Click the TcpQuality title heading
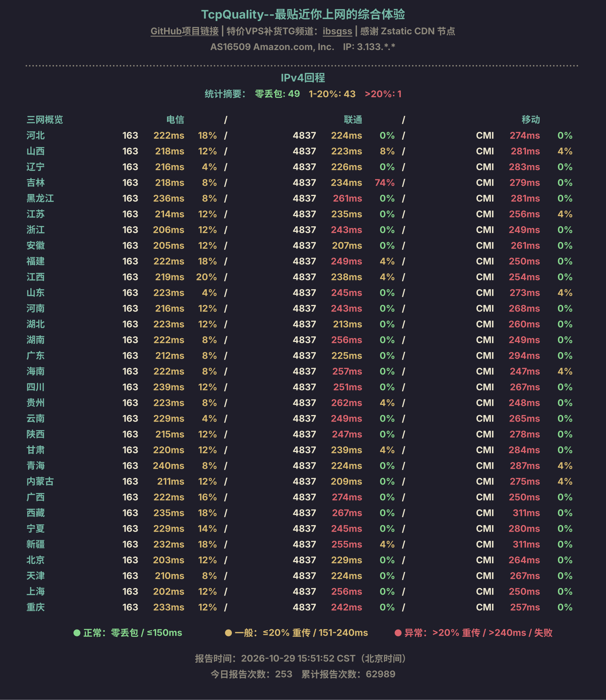This screenshot has width=606, height=700. 303,14
